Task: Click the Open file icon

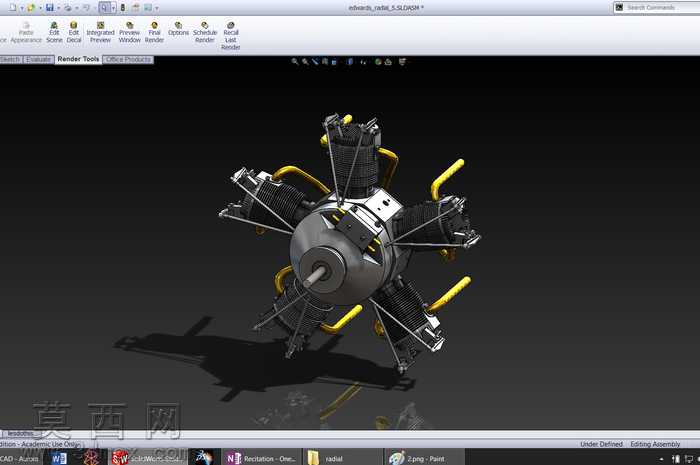Action: (31, 8)
